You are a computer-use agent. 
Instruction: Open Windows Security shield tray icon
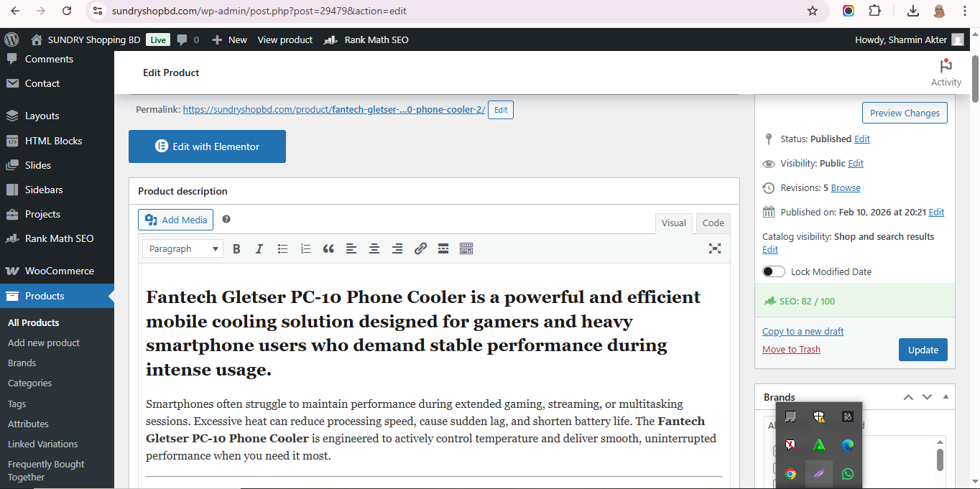819,416
